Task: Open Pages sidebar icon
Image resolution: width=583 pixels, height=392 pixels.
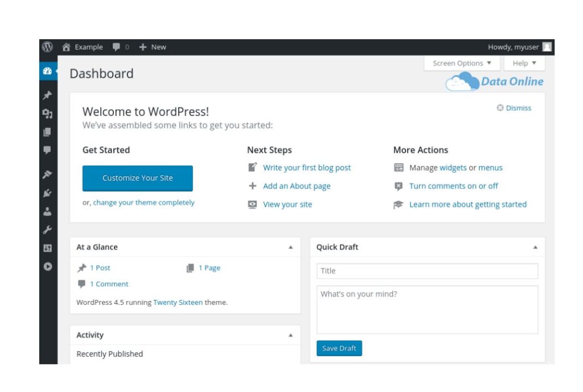Action: (47, 132)
